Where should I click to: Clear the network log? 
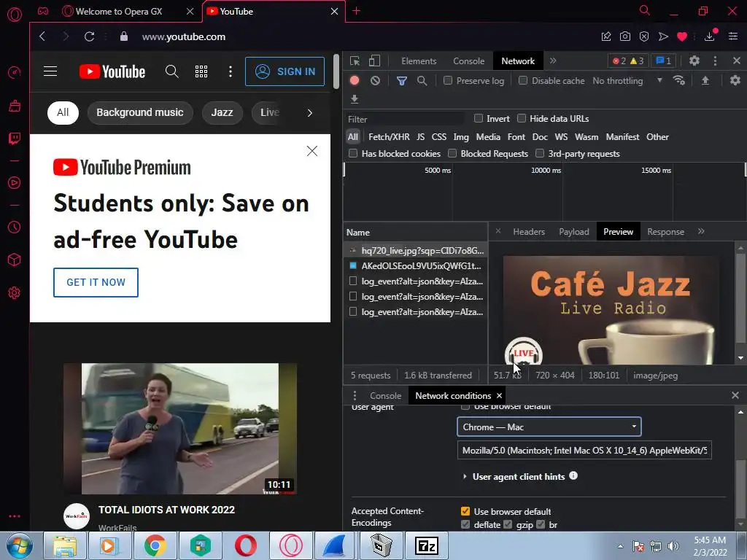point(376,80)
